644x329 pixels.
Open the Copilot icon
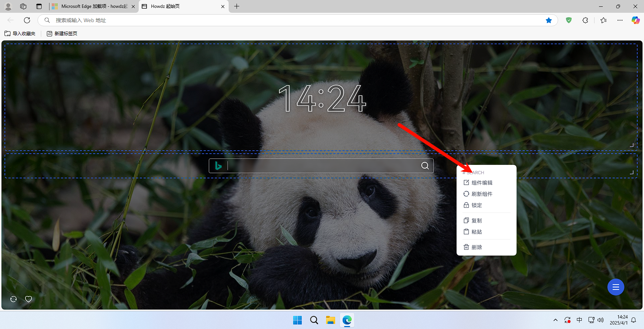pyautogui.click(x=635, y=20)
